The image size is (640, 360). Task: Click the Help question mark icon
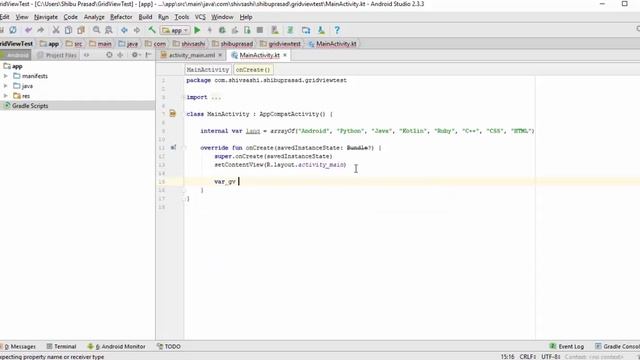click(337, 30)
